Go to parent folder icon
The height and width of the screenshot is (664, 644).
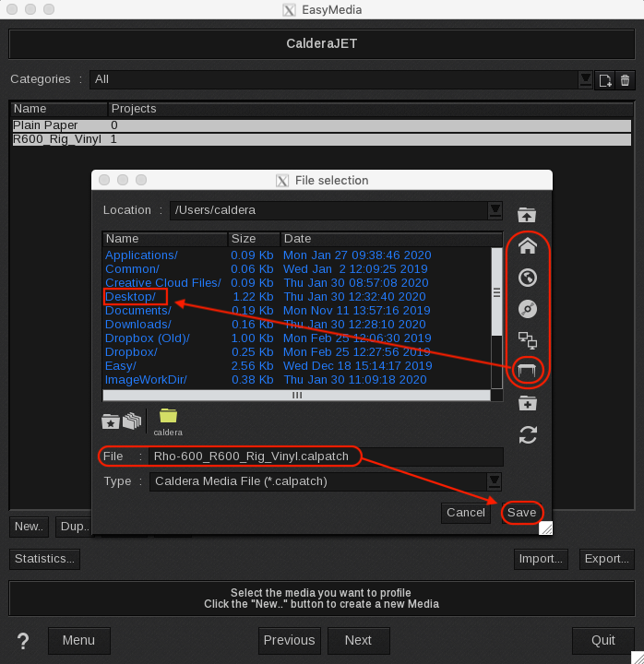click(527, 215)
